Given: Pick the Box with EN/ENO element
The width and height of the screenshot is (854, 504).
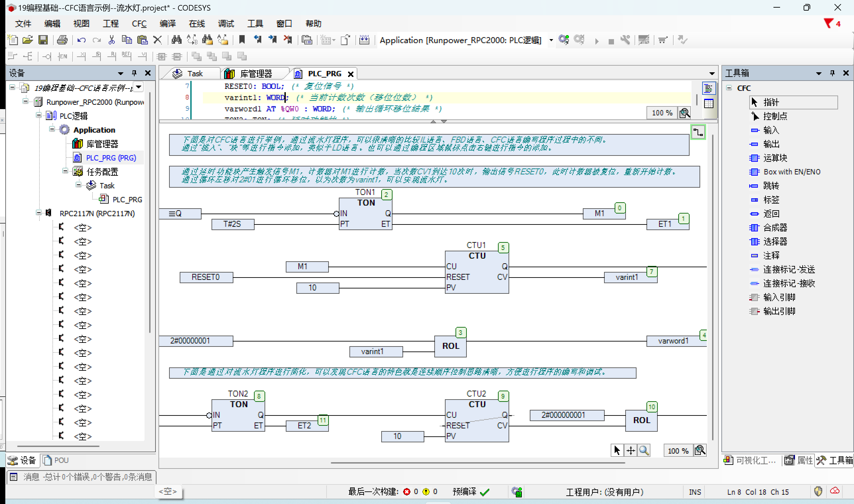Looking at the screenshot, I should [785, 172].
